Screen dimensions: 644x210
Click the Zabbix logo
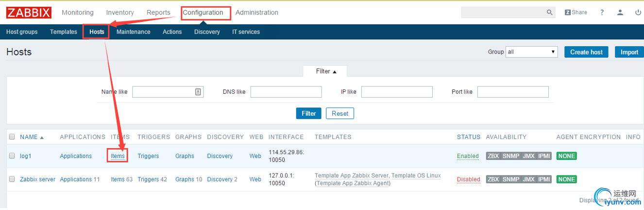[29, 13]
